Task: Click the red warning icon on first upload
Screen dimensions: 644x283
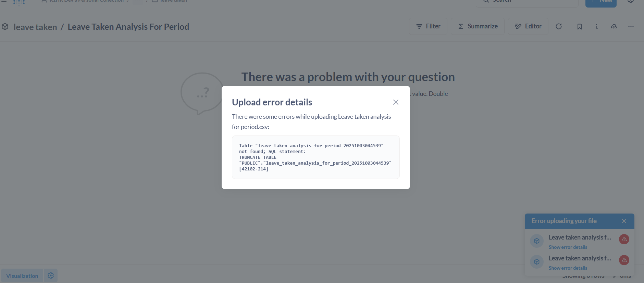Action: (x=624, y=239)
